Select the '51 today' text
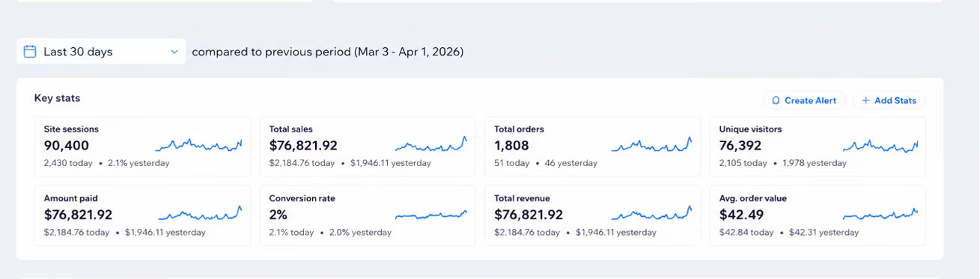The image size is (980, 279). (x=511, y=163)
